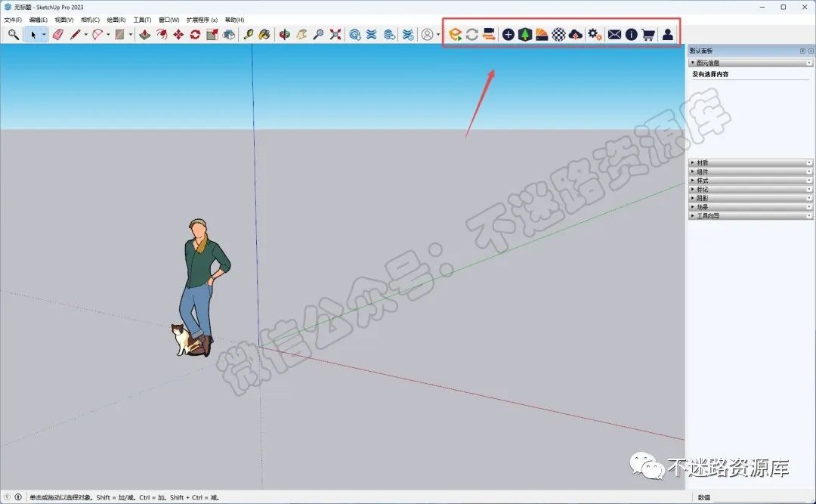Select the Tape Measure tool
The width and height of the screenshot is (816, 504).
point(249,34)
